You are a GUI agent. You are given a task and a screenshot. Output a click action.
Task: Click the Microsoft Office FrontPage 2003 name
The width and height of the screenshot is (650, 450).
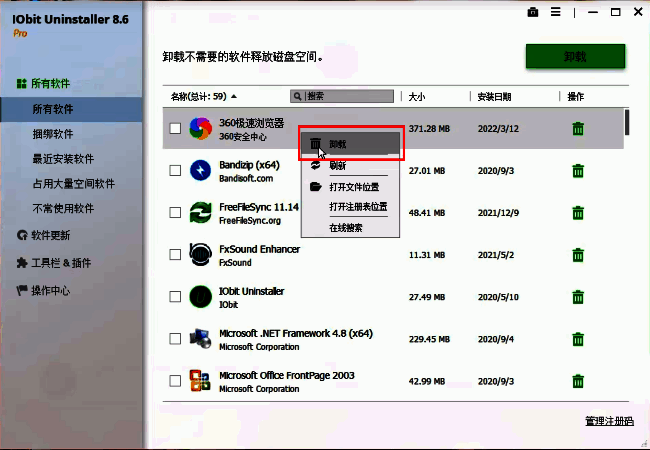[287, 375]
